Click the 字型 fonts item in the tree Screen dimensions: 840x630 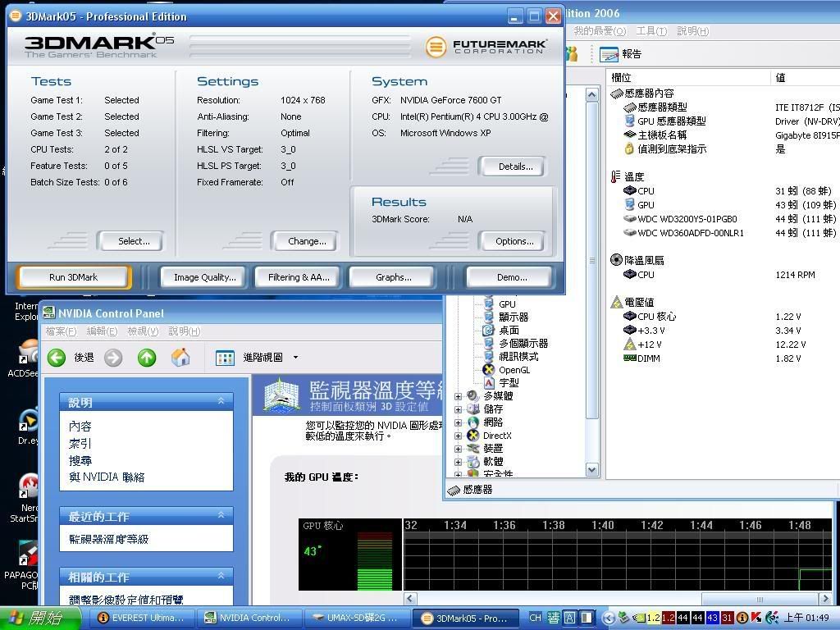508,383
